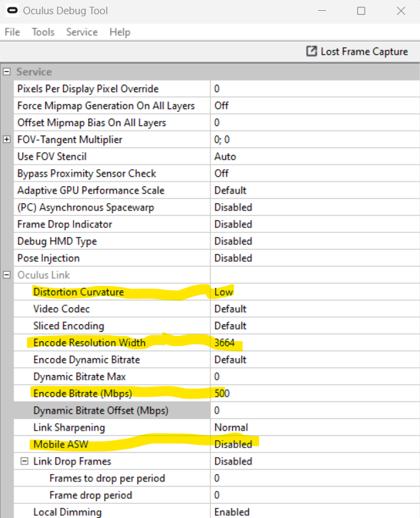
Task: Change Video Codec Default value
Action: coord(315,309)
